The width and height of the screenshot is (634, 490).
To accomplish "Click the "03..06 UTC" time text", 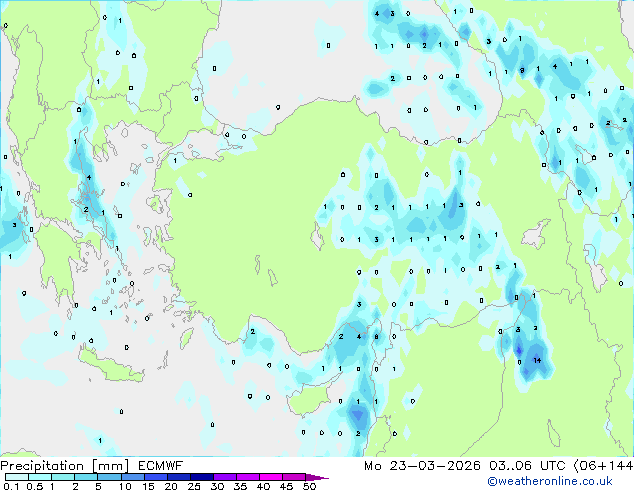I will (527, 466).
